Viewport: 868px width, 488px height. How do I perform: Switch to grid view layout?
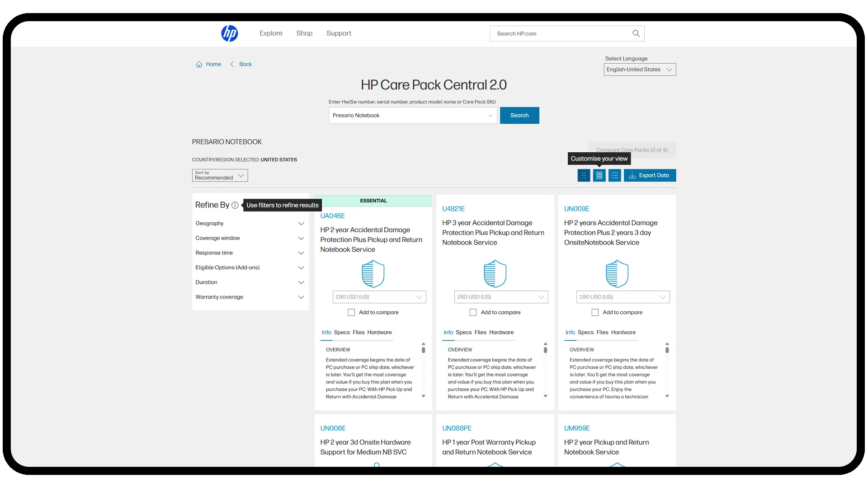coord(584,175)
